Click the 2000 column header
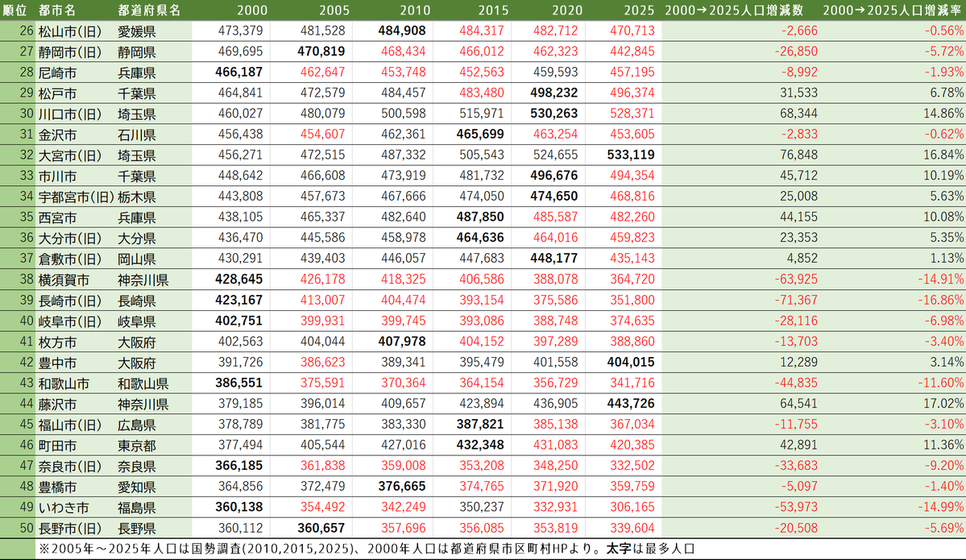The width and height of the screenshot is (966, 560). point(252,10)
